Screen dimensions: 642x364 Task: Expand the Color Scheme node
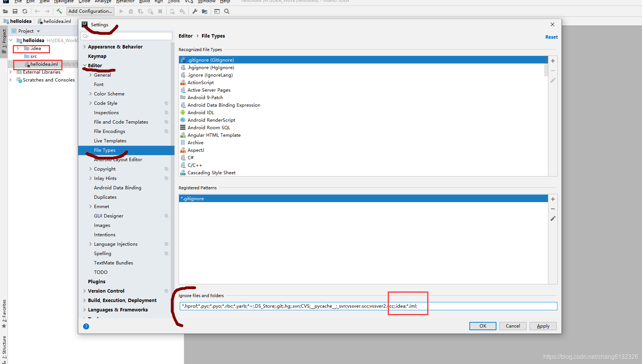(90, 94)
